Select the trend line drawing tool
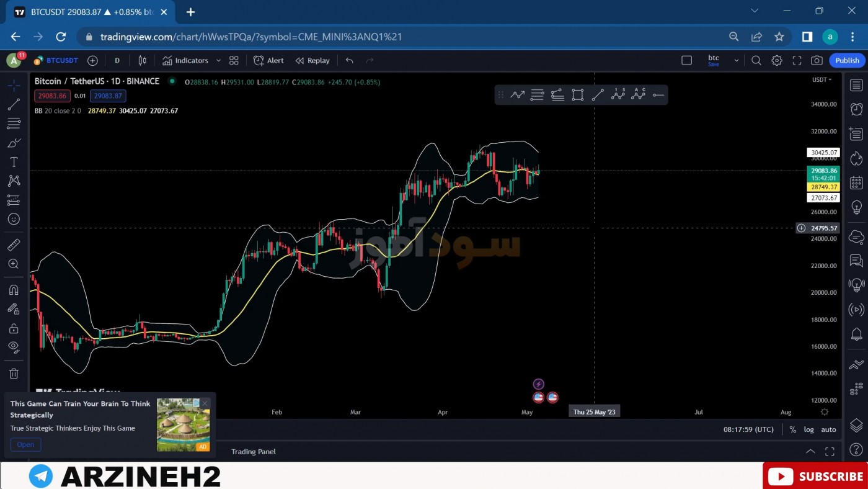The height and width of the screenshot is (489, 868). (14, 104)
